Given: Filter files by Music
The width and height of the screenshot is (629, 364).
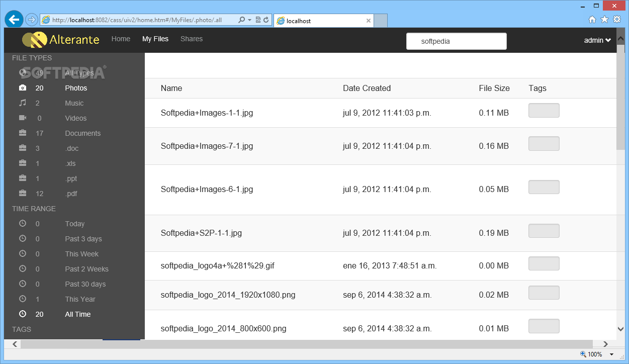Looking at the screenshot, I should pyautogui.click(x=74, y=103).
